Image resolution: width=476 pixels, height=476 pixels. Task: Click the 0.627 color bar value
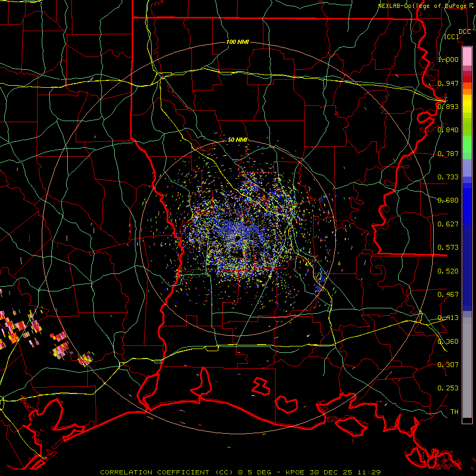pos(448,224)
